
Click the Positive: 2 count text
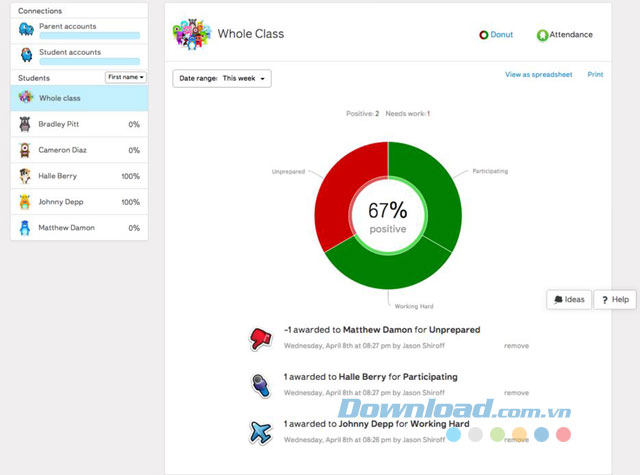tap(362, 113)
